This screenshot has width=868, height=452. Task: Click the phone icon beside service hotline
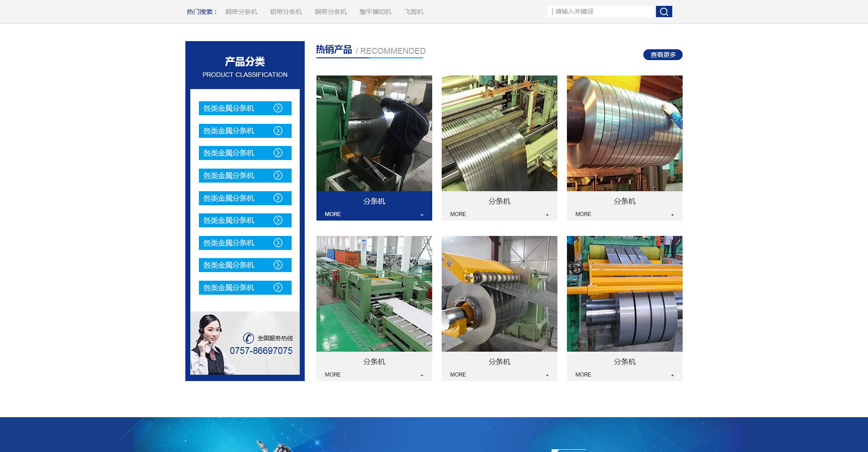pyautogui.click(x=248, y=338)
